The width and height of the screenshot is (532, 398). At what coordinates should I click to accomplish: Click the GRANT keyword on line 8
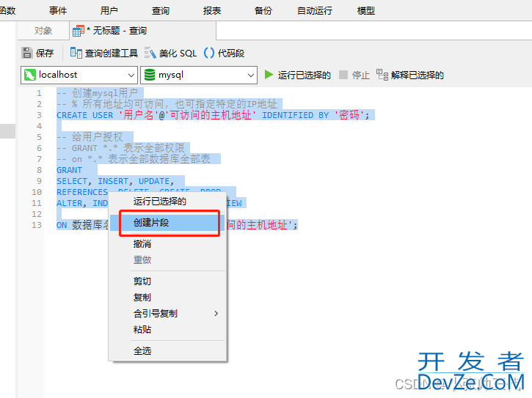pos(69,170)
